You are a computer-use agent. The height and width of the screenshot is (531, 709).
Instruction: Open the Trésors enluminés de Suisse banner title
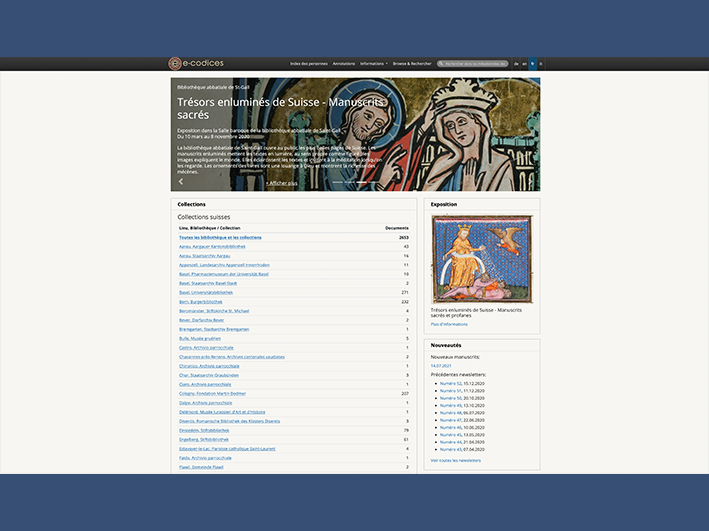coord(280,109)
